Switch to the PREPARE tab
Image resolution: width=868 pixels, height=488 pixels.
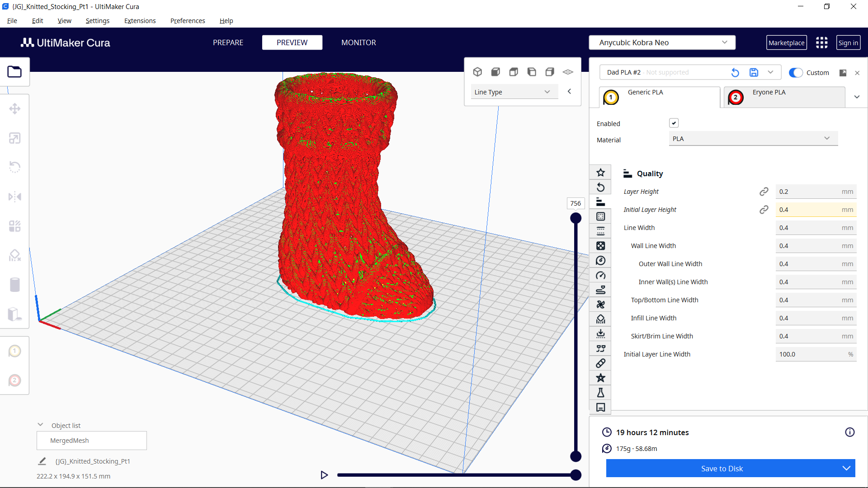[228, 42]
